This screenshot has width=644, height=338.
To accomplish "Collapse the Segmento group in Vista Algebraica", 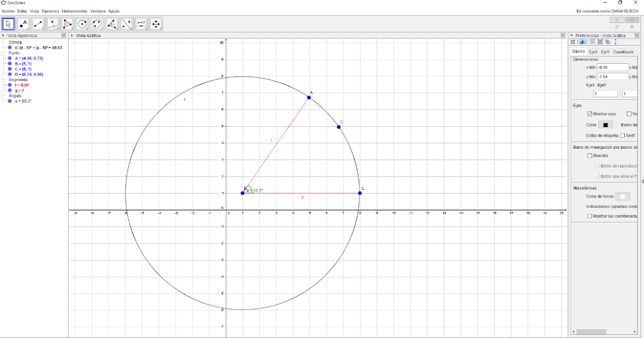I will (x=4, y=79).
